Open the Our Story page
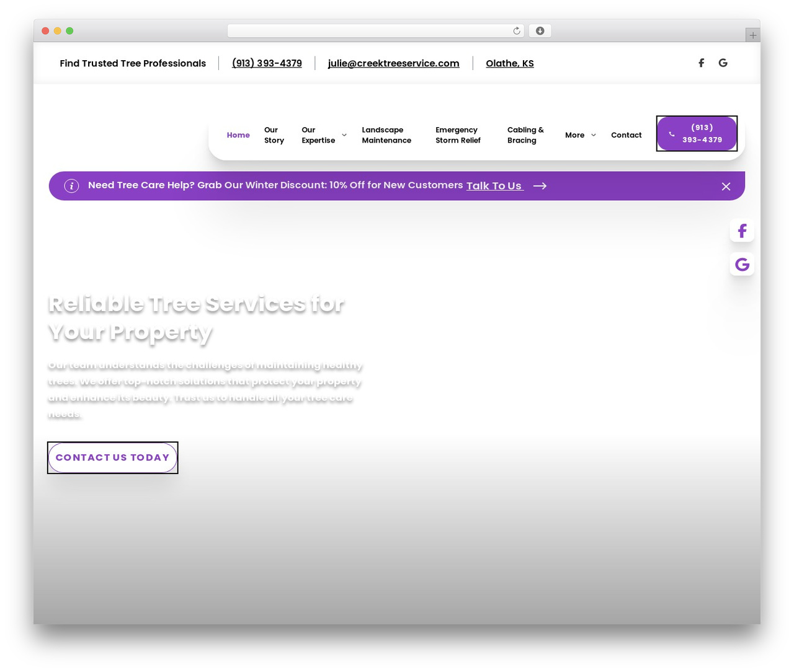This screenshot has width=794, height=672. (274, 135)
